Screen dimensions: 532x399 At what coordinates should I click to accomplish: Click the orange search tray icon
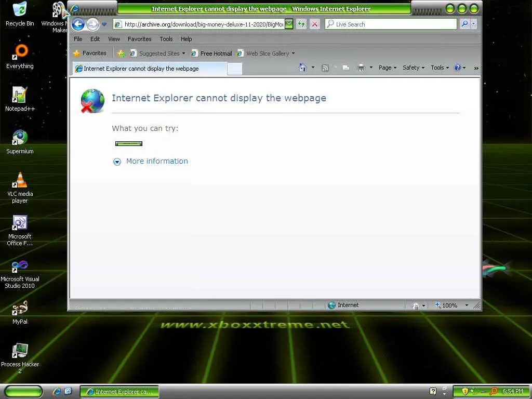pos(494,391)
